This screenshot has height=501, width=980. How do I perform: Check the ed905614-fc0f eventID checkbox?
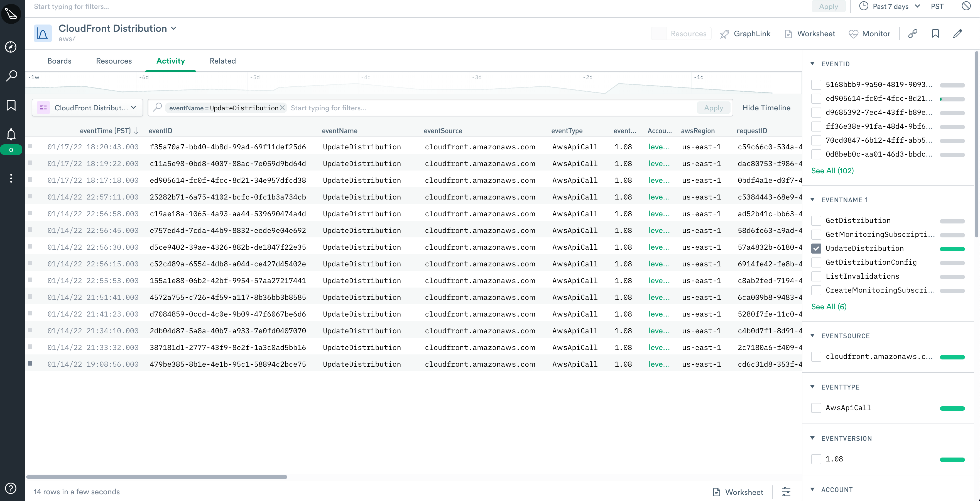pyautogui.click(x=816, y=99)
